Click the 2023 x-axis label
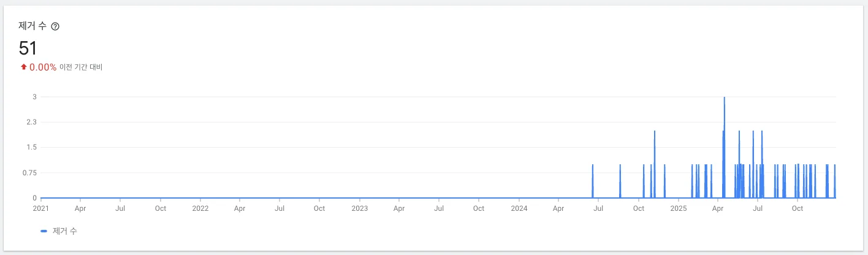The height and width of the screenshot is (255, 868). click(360, 208)
